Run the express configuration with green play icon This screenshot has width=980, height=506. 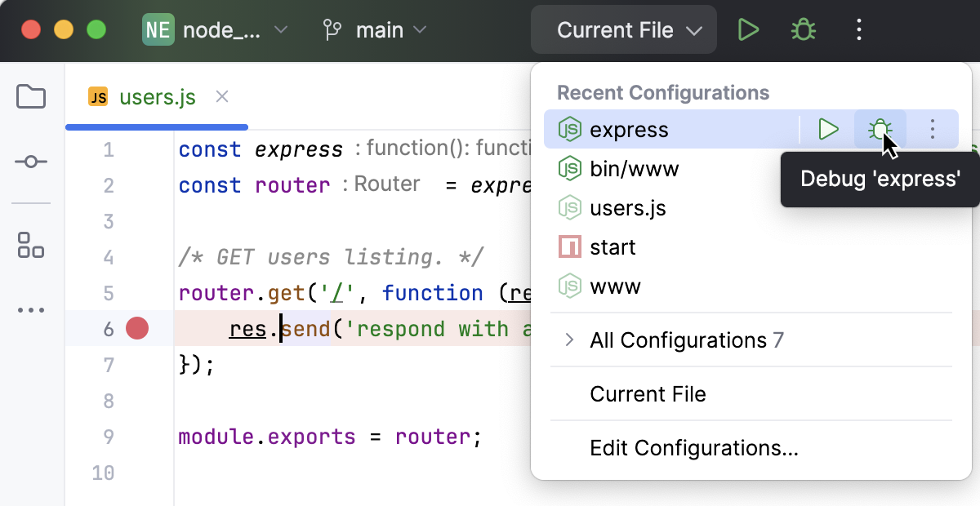click(x=828, y=129)
